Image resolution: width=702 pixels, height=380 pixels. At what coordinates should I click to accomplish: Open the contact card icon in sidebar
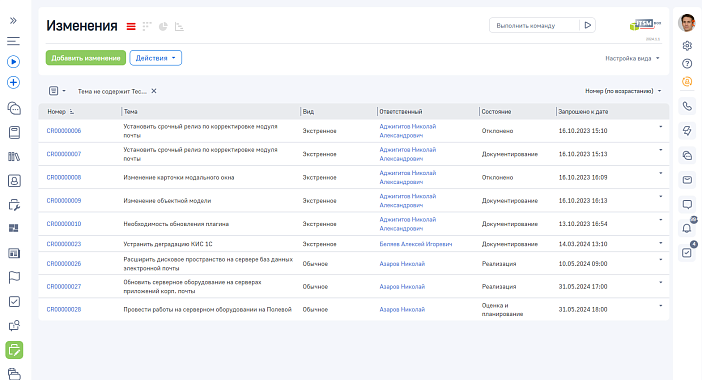tap(14, 181)
